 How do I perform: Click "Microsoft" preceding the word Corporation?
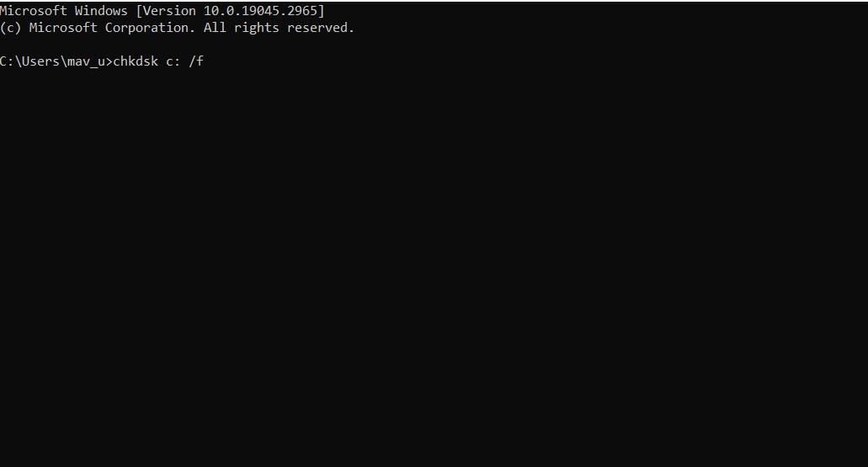(63, 28)
